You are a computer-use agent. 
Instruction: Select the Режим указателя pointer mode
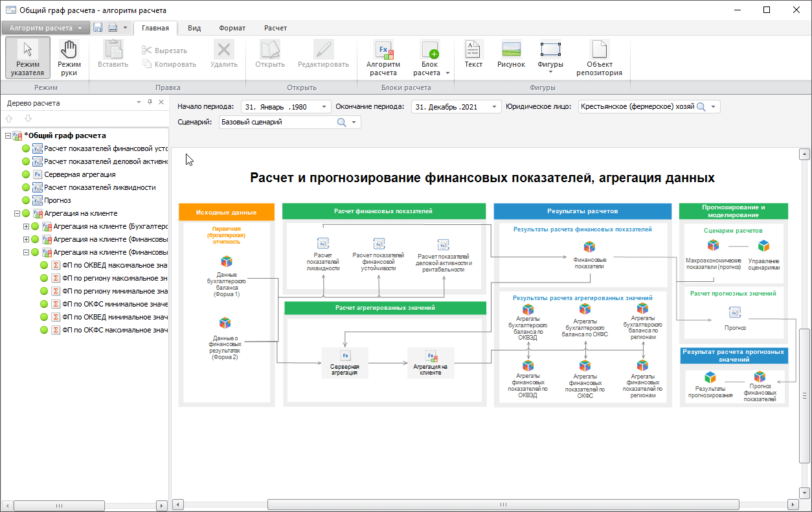pos(28,57)
